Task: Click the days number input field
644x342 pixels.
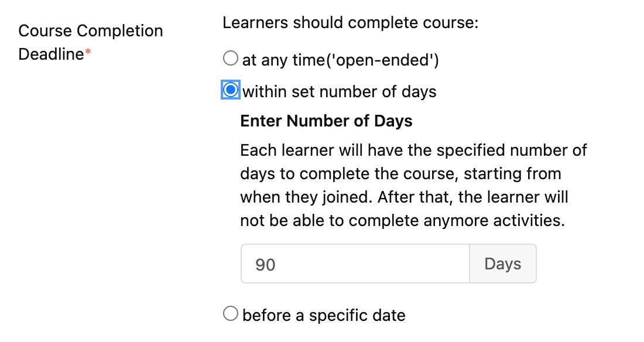Action: (x=351, y=264)
